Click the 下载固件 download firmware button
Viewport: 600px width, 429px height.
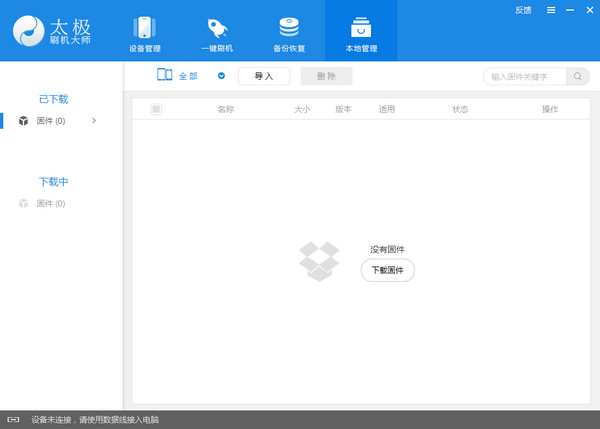[387, 270]
